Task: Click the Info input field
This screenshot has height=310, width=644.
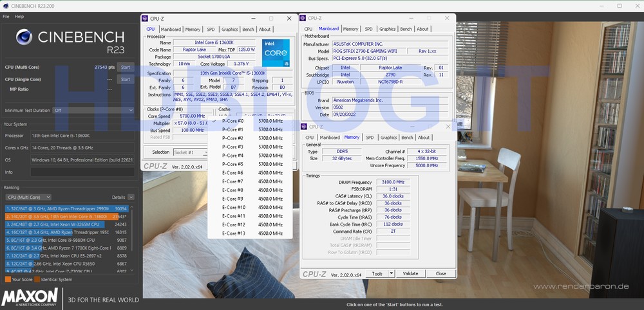Action: (82, 172)
